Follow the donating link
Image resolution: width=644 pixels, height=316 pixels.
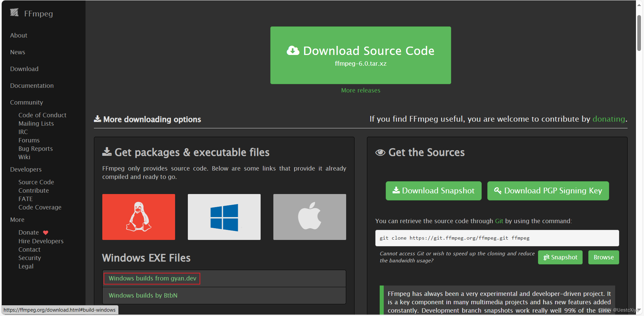point(608,119)
